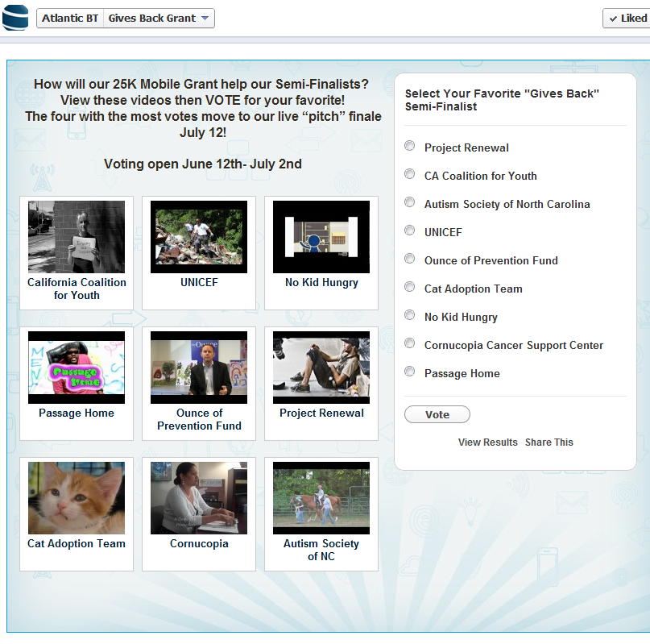Choose the No Kid Hungry radio button
650x644 pixels.
[409, 315]
